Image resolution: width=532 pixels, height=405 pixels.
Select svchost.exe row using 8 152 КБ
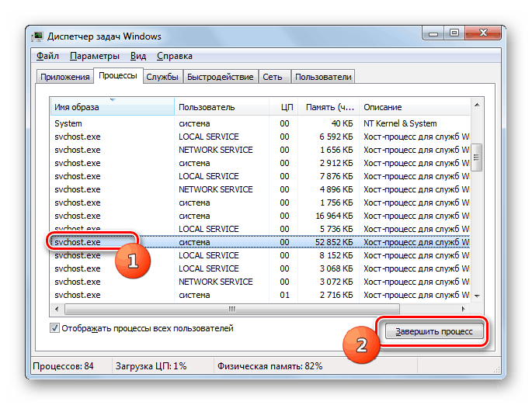[x=260, y=255]
